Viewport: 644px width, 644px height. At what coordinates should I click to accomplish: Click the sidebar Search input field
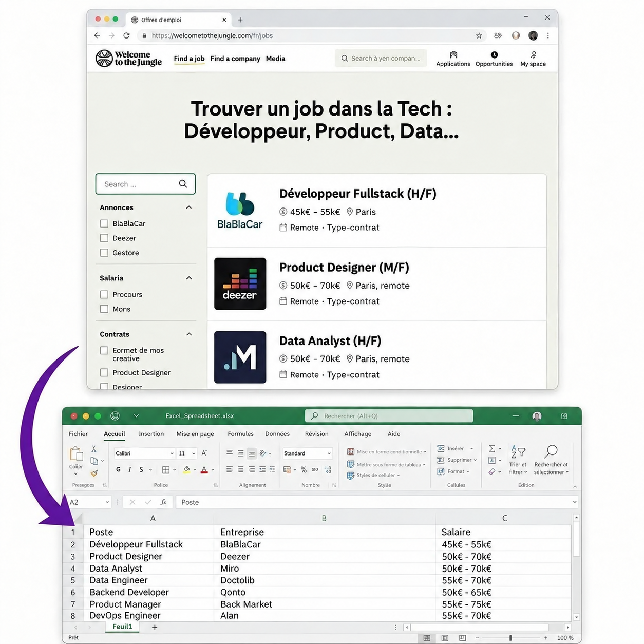click(145, 184)
